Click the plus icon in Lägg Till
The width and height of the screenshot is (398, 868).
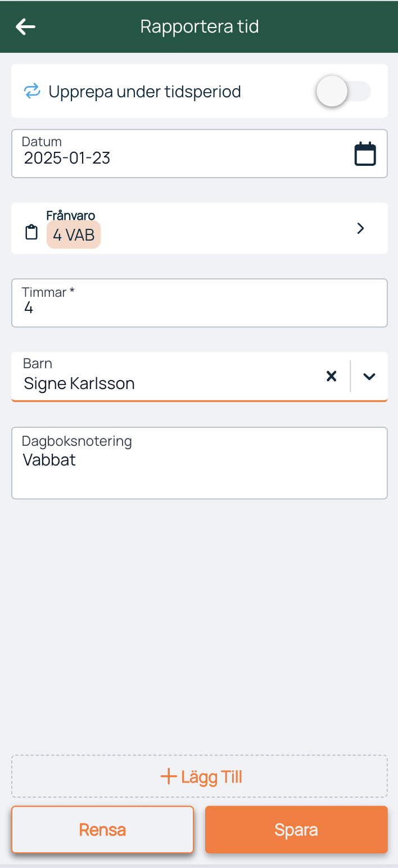pyautogui.click(x=168, y=777)
